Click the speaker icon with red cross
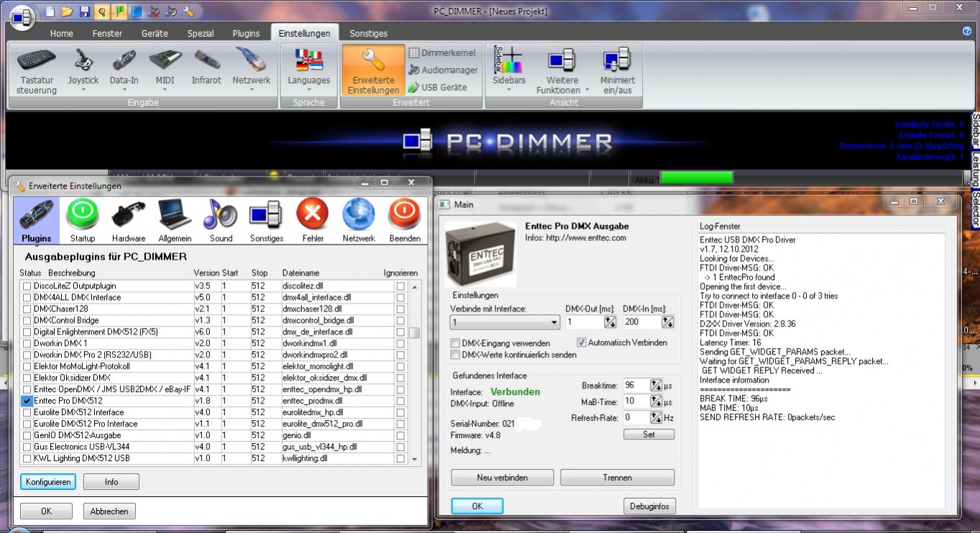 coord(153,12)
